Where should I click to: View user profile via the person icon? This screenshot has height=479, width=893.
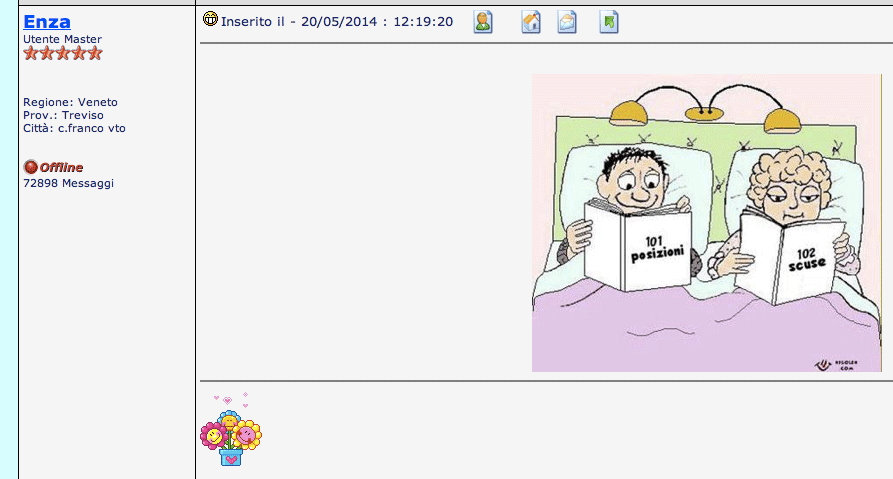click(483, 21)
